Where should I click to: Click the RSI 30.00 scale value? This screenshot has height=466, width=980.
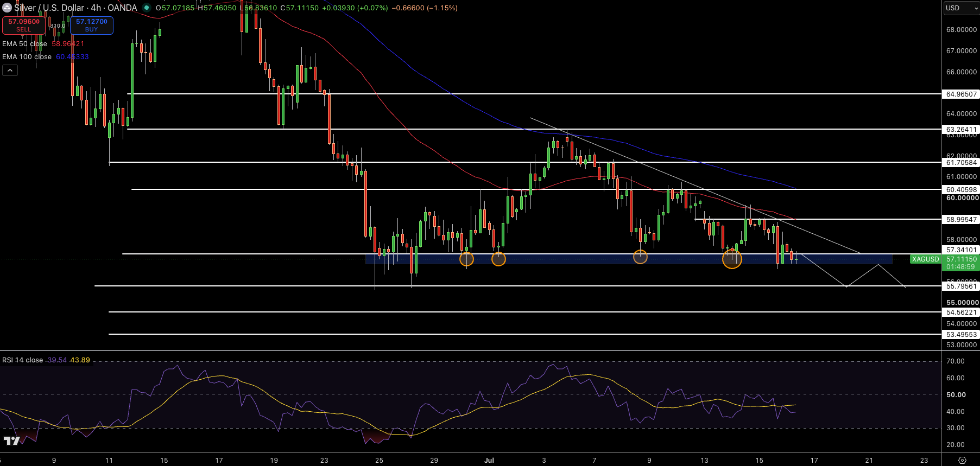955,428
